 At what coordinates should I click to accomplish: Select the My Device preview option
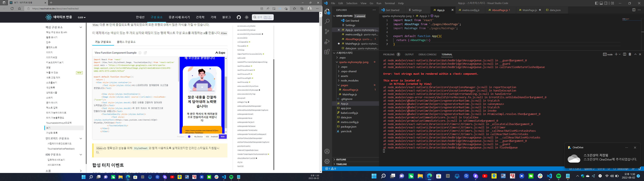199,137
